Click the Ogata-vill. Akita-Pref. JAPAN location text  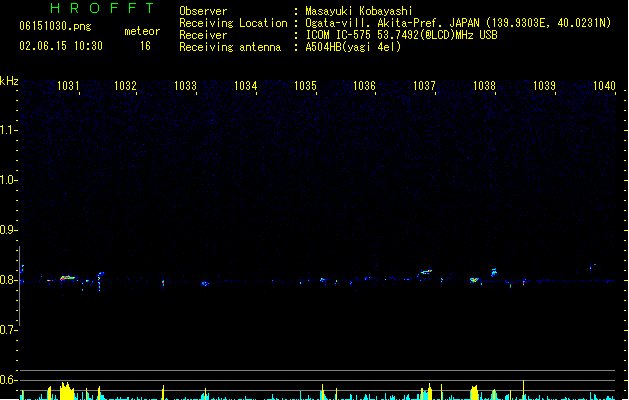click(458, 23)
